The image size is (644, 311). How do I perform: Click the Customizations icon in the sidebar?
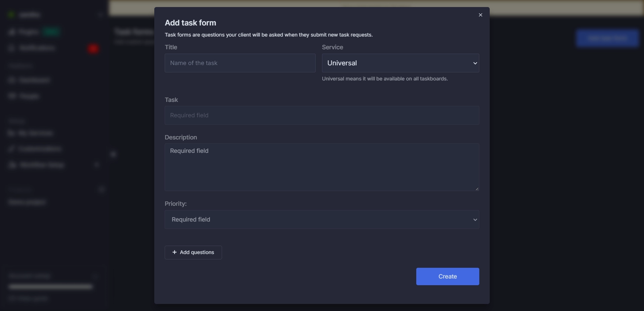point(12,148)
